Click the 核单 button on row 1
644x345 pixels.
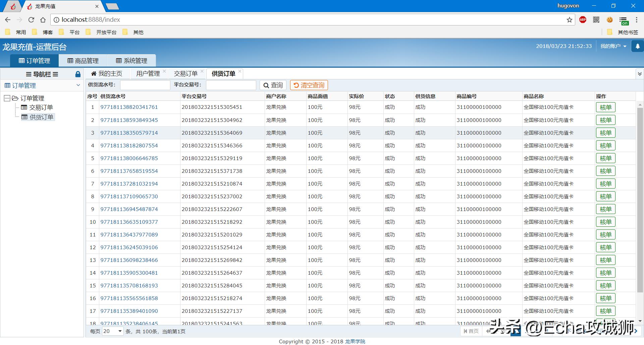605,107
